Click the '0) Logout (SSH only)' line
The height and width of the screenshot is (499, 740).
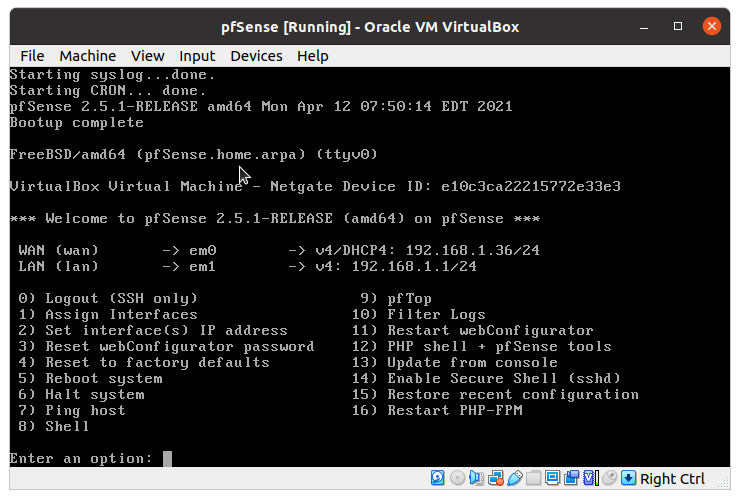click(108, 298)
